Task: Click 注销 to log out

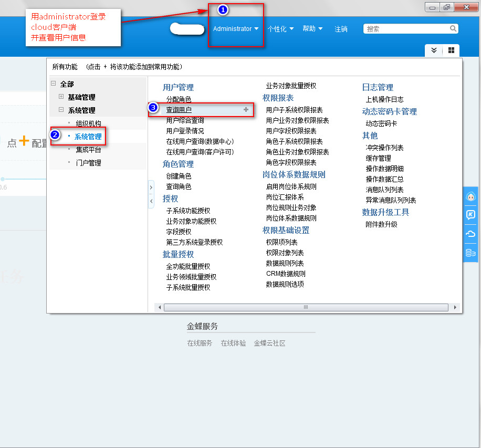Action: (x=341, y=29)
